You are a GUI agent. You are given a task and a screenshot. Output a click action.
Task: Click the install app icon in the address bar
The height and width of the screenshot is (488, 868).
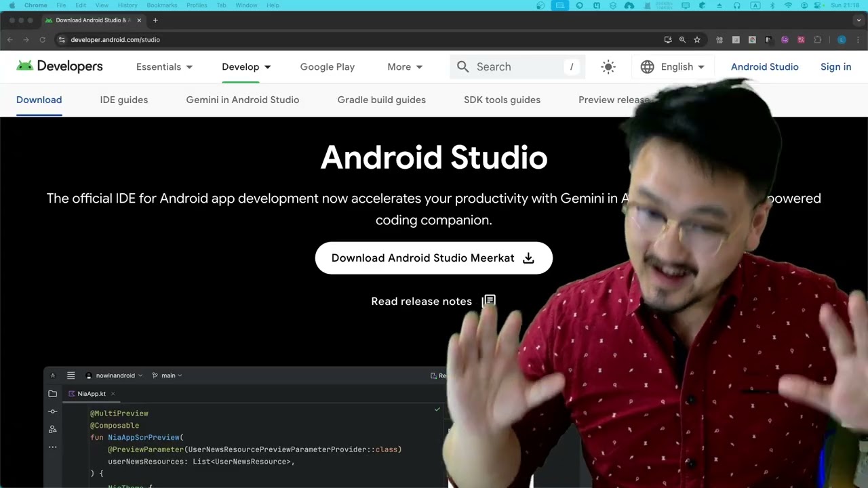(668, 40)
